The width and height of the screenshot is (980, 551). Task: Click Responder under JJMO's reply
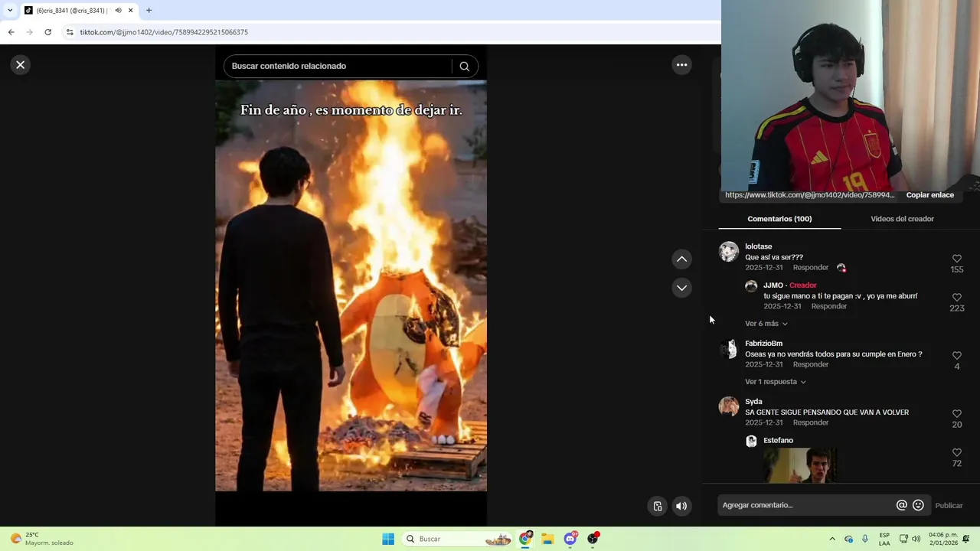click(829, 306)
